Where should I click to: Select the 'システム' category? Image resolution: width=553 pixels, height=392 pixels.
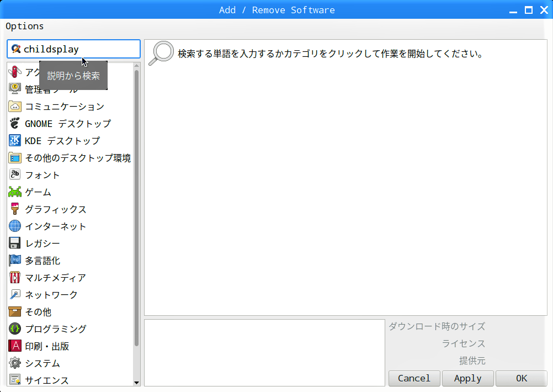click(71, 363)
